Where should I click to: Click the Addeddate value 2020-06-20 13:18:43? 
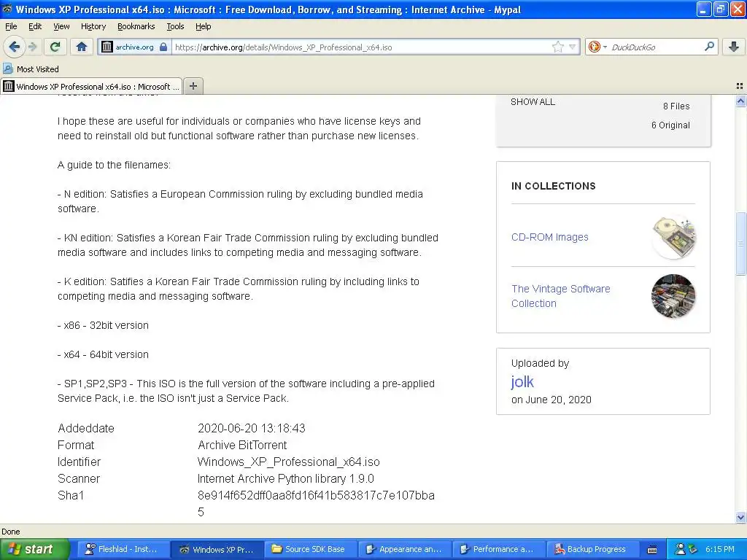point(252,428)
